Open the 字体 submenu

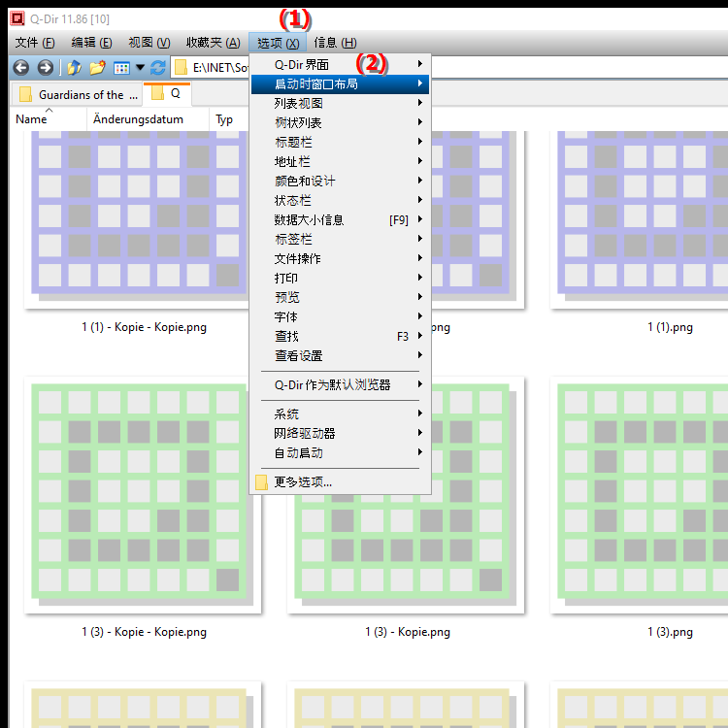(340, 316)
